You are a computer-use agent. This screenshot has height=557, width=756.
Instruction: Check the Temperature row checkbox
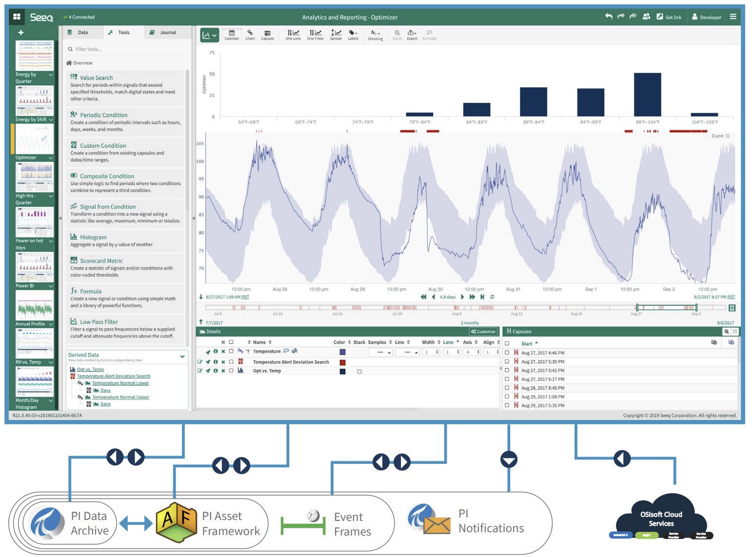tap(231, 351)
